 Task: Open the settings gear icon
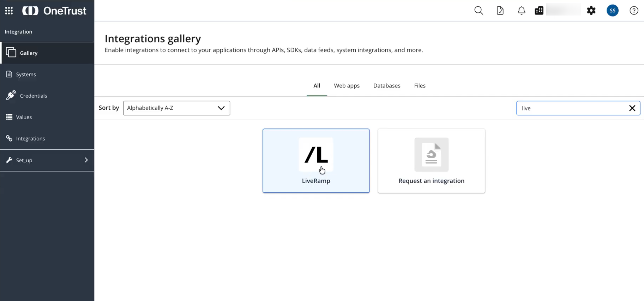[591, 11]
